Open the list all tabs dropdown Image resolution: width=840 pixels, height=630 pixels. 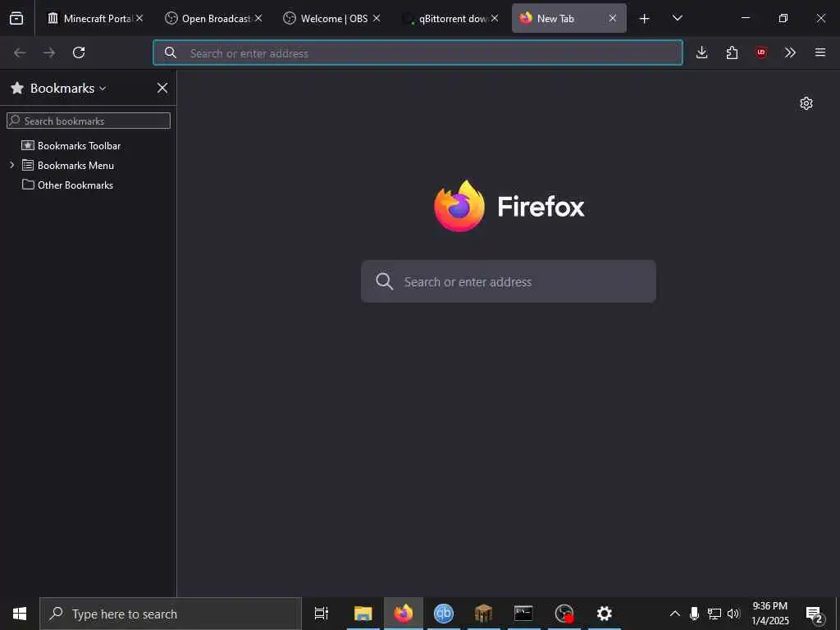[x=677, y=18]
